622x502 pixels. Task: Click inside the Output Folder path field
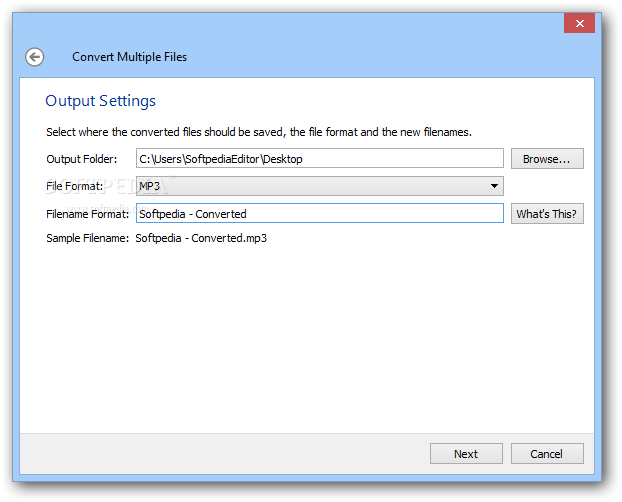[x=320, y=159]
